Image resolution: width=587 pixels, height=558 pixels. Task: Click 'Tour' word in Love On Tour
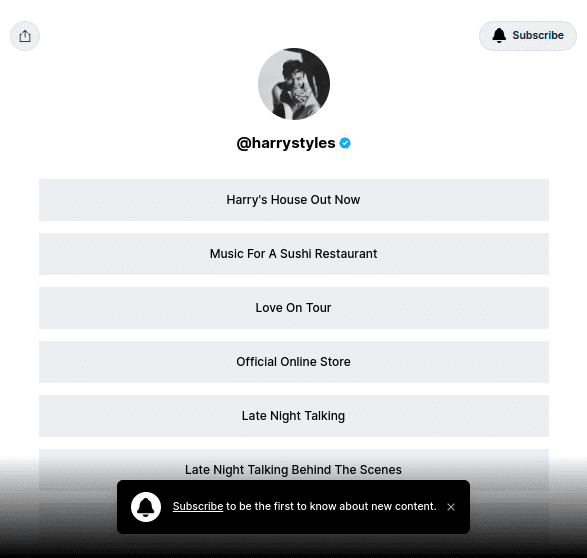coord(319,308)
